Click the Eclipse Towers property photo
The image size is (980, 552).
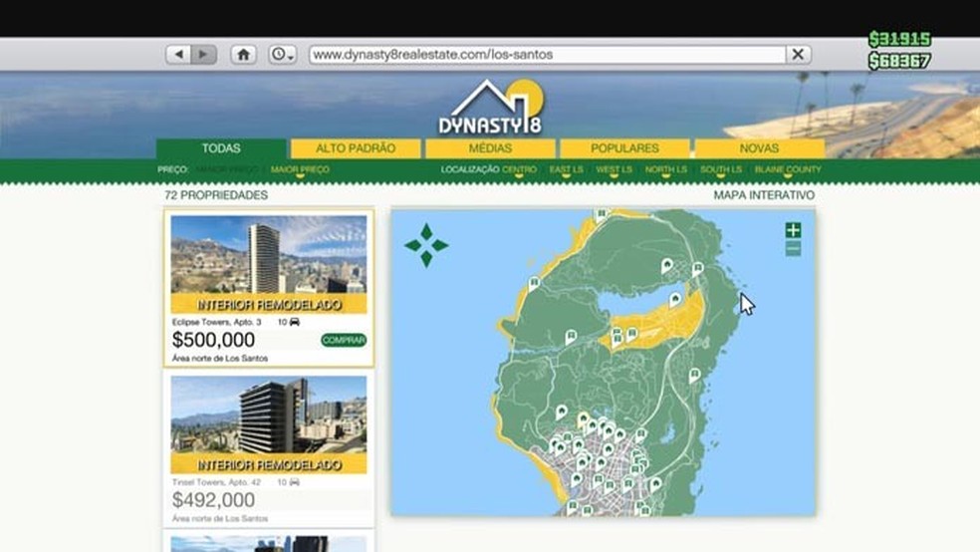point(269,264)
